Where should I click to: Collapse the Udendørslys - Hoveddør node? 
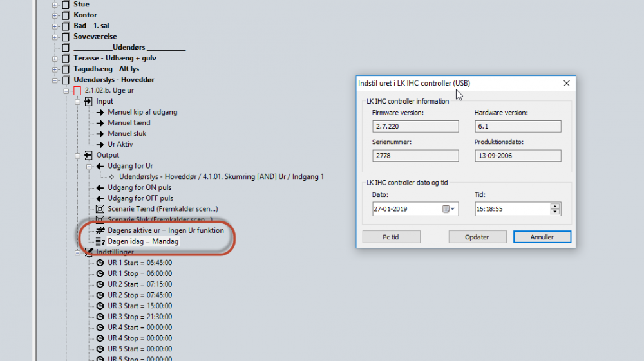(55, 80)
